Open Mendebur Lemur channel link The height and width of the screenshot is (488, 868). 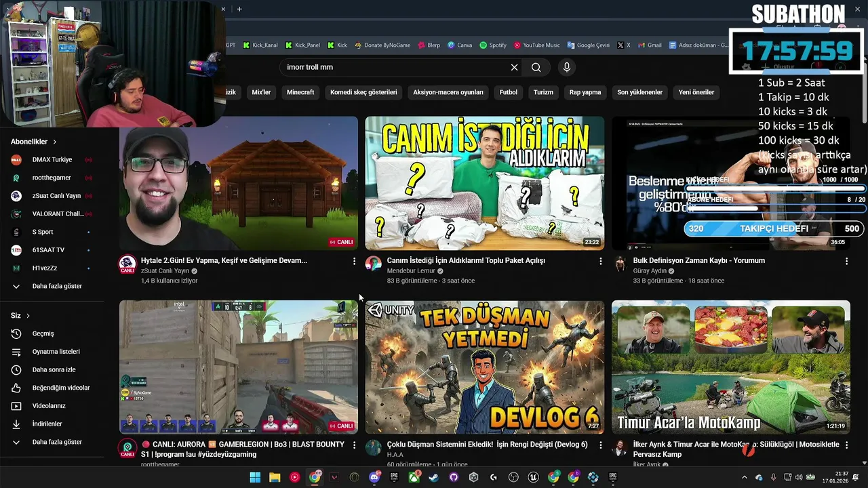coord(411,271)
